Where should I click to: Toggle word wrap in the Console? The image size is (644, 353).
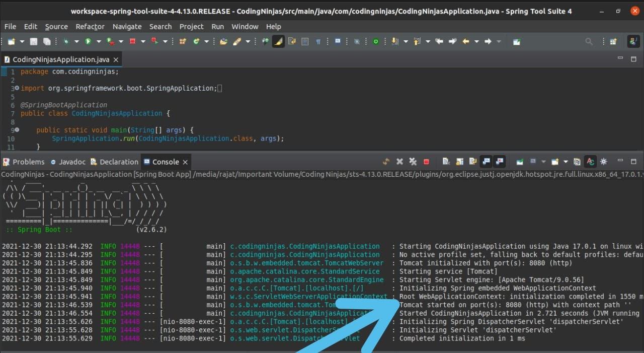(x=472, y=162)
